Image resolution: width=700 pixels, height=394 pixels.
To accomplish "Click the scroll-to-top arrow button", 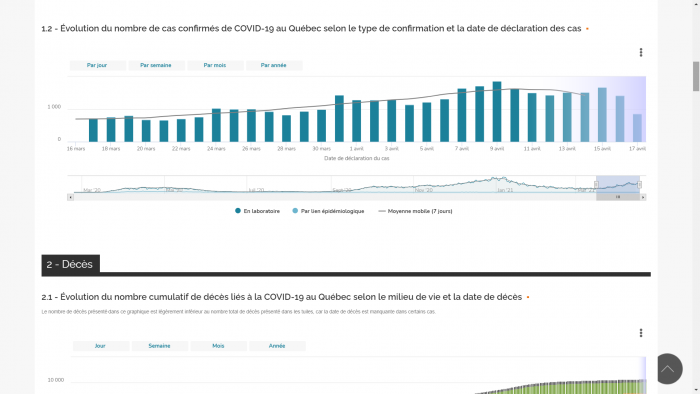I will point(667,369).
